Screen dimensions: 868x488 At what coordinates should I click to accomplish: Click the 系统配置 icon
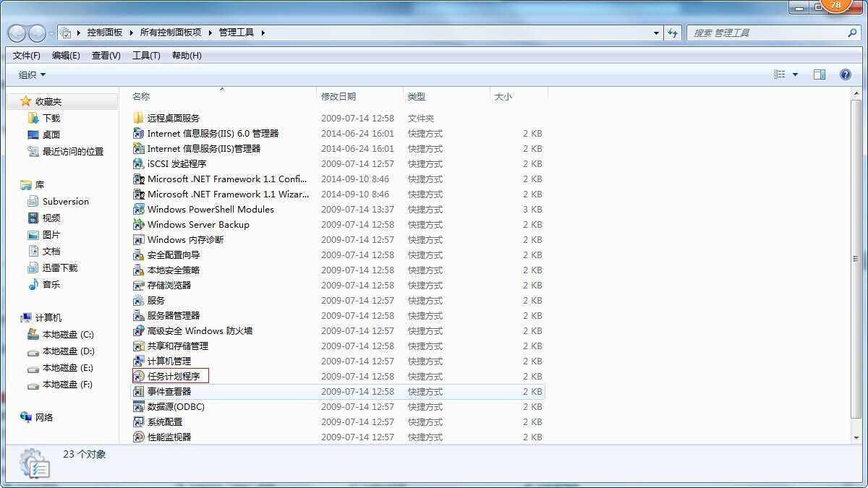139,421
